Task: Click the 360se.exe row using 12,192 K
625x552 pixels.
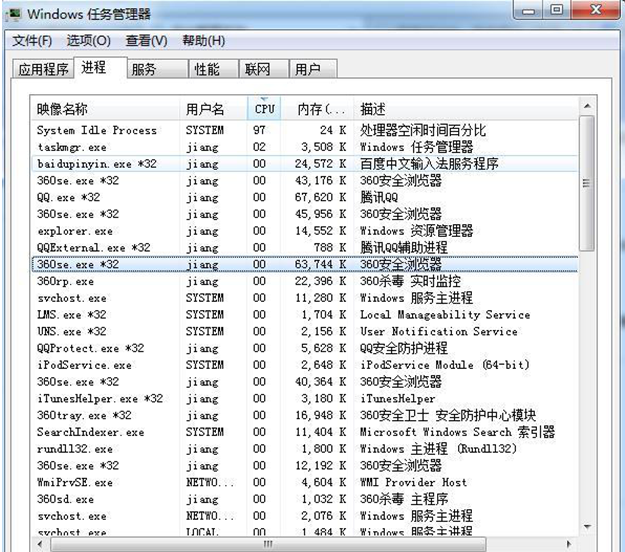Action: (305, 466)
